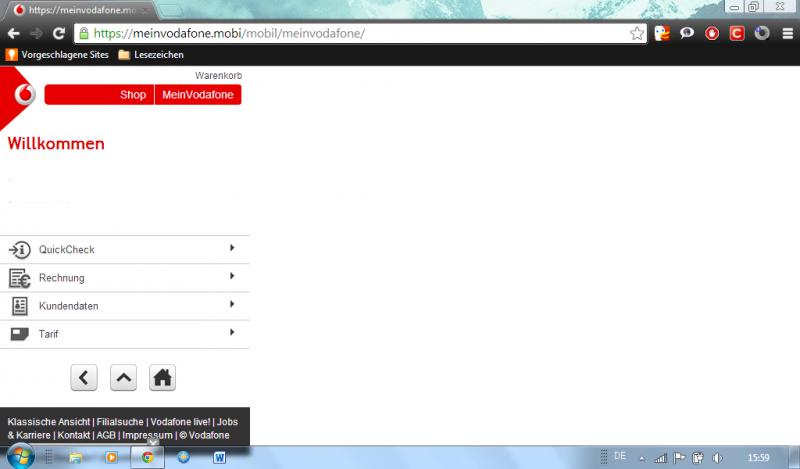
Task: Click the green SSL lock icon
Action: 84,34
